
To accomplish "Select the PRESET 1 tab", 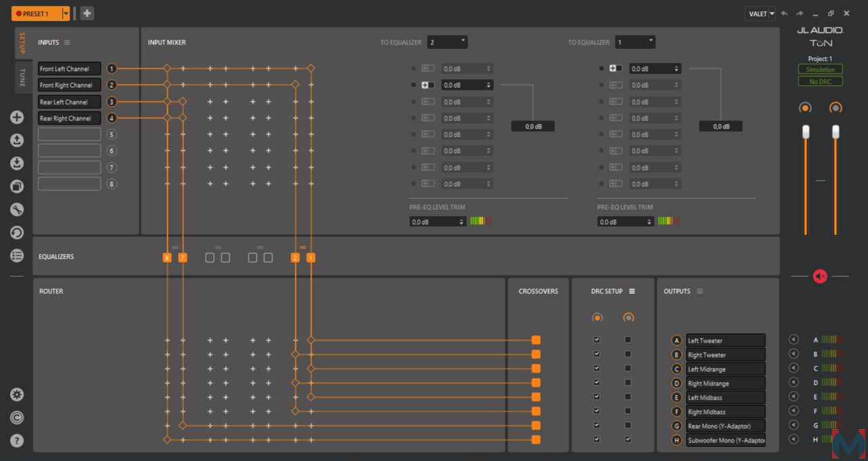I will [37, 14].
